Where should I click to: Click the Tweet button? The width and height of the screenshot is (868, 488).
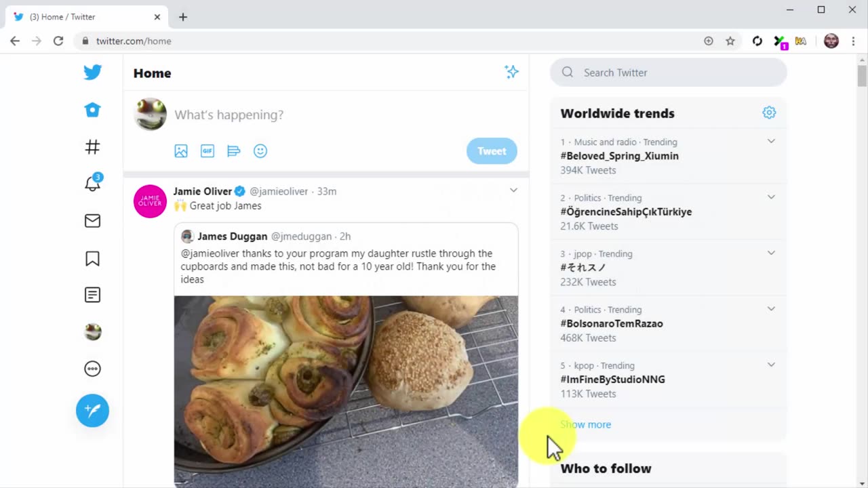(492, 151)
